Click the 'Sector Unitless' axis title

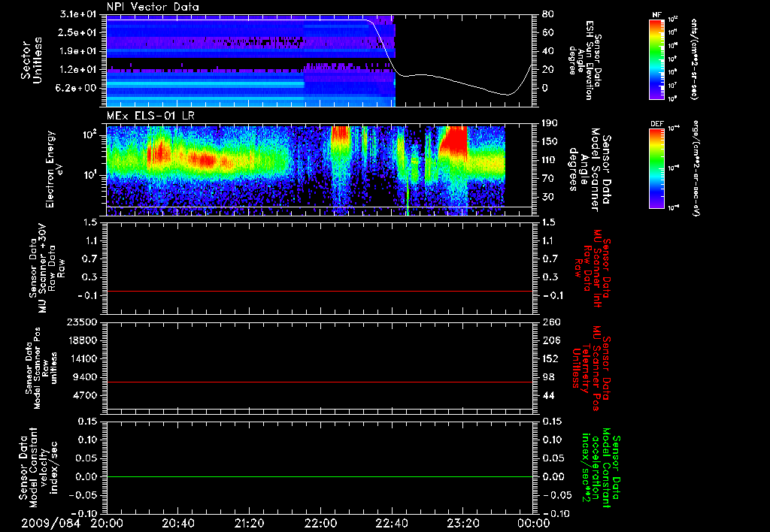click(32, 60)
